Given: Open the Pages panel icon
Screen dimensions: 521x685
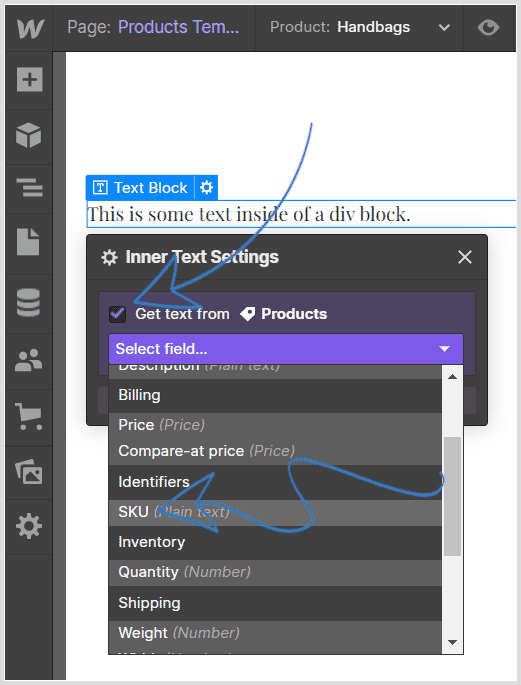Looking at the screenshot, I should (28, 242).
